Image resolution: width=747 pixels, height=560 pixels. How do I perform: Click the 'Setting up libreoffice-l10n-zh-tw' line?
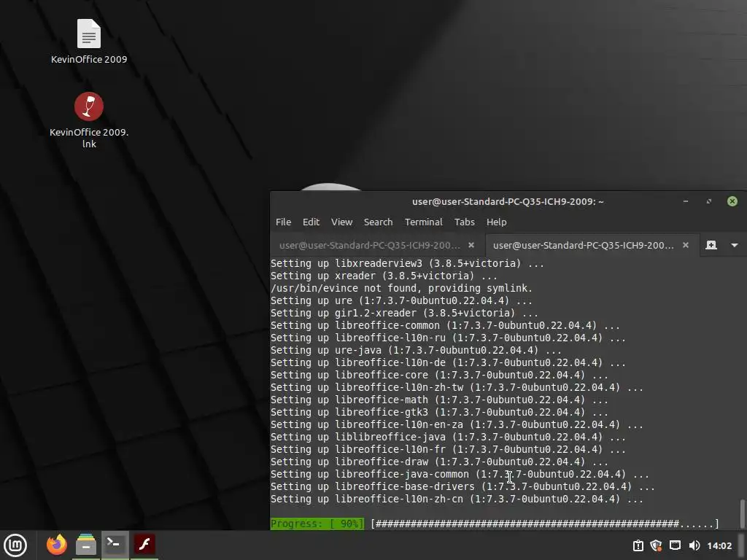(457, 387)
